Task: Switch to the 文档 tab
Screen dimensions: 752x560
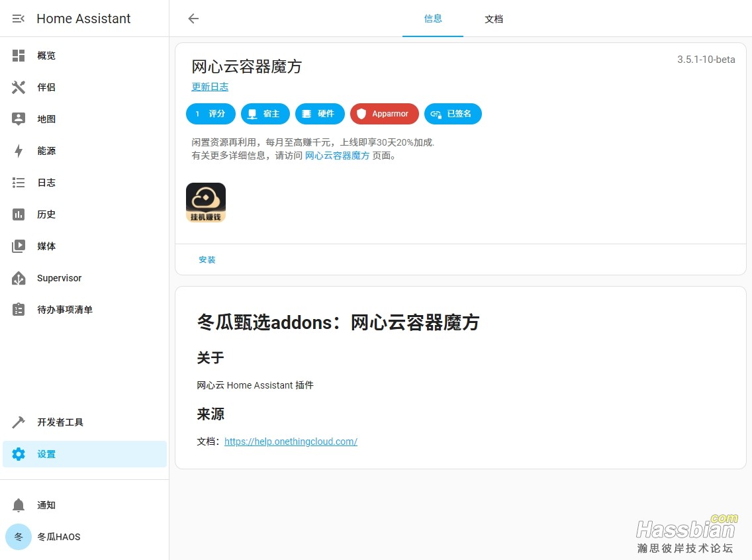Action: pyautogui.click(x=494, y=19)
